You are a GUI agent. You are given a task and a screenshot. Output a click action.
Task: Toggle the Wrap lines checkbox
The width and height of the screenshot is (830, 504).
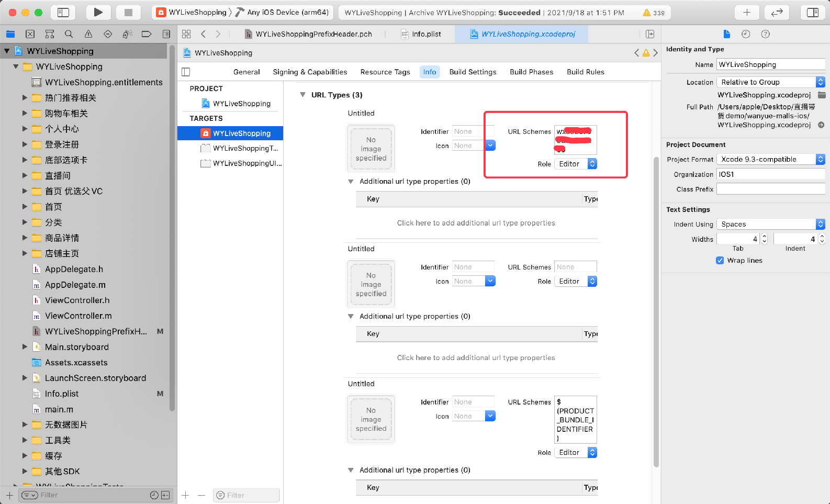click(720, 260)
